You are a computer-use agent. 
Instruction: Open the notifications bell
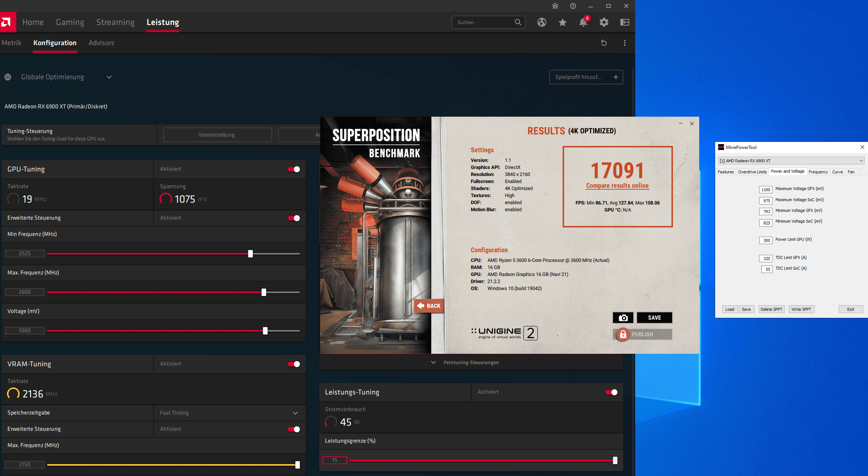[x=583, y=22]
